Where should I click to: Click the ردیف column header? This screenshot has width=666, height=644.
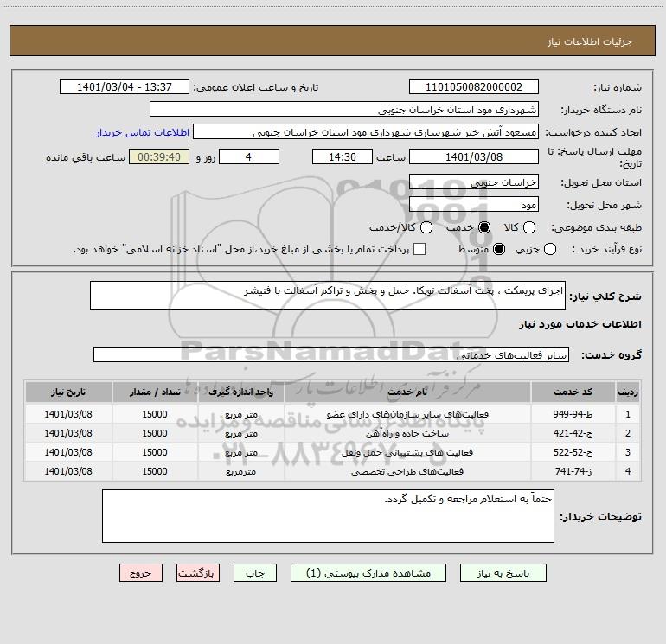tap(628, 392)
